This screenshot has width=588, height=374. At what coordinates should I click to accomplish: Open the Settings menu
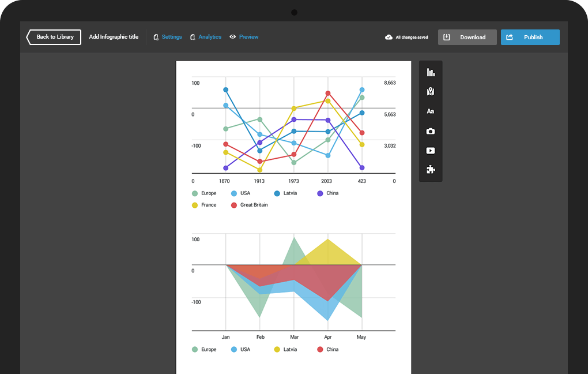click(171, 36)
